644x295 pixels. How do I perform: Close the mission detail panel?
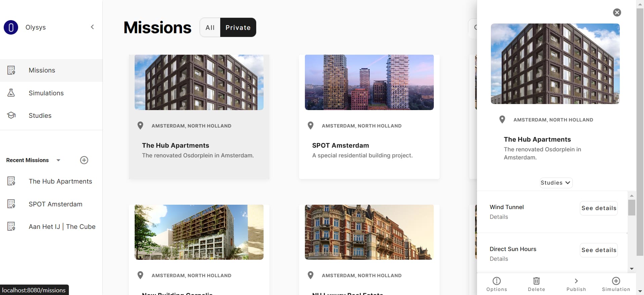617,12
